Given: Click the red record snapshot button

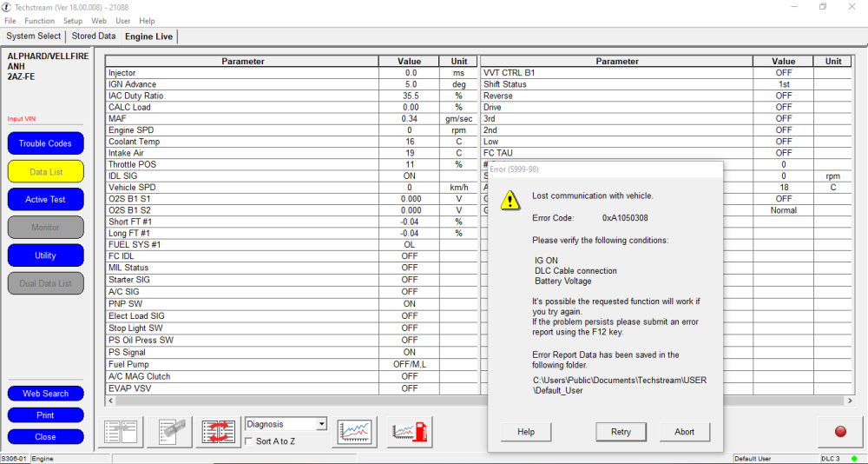Looking at the screenshot, I should pyautogui.click(x=840, y=432).
